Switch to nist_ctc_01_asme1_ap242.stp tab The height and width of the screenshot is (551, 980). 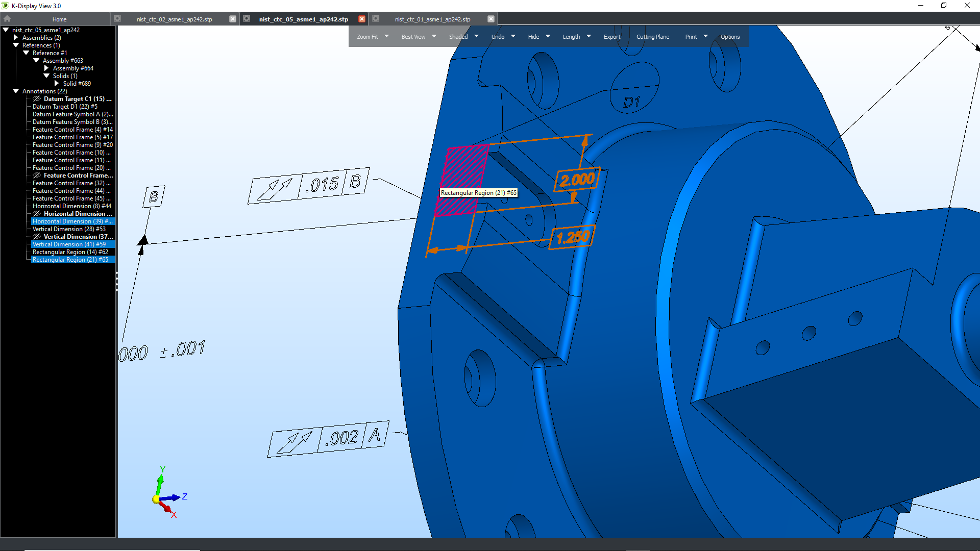[432, 19]
